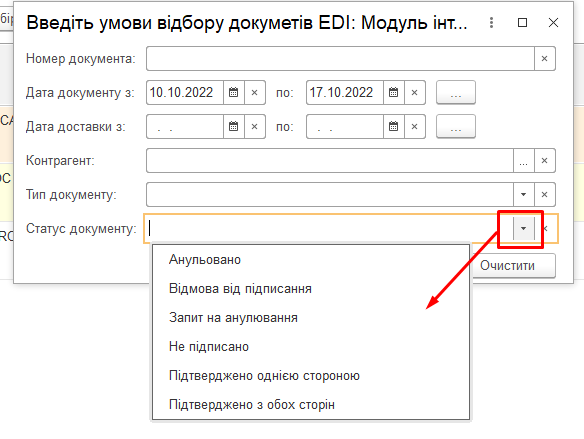Viewport: 584px width, 439px height.
Task: Focus the Дата доставки з date input
Action: point(185,127)
